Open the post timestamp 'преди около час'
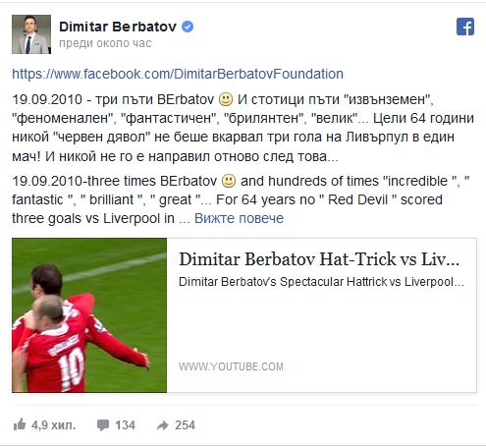This screenshot has height=448, width=486. click(x=105, y=43)
